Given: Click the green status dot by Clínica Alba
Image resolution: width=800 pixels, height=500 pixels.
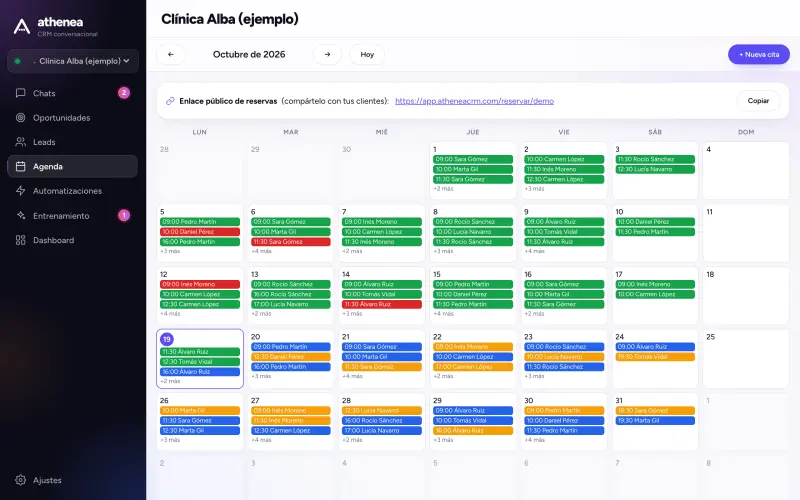Looking at the screenshot, I should click(18, 61).
